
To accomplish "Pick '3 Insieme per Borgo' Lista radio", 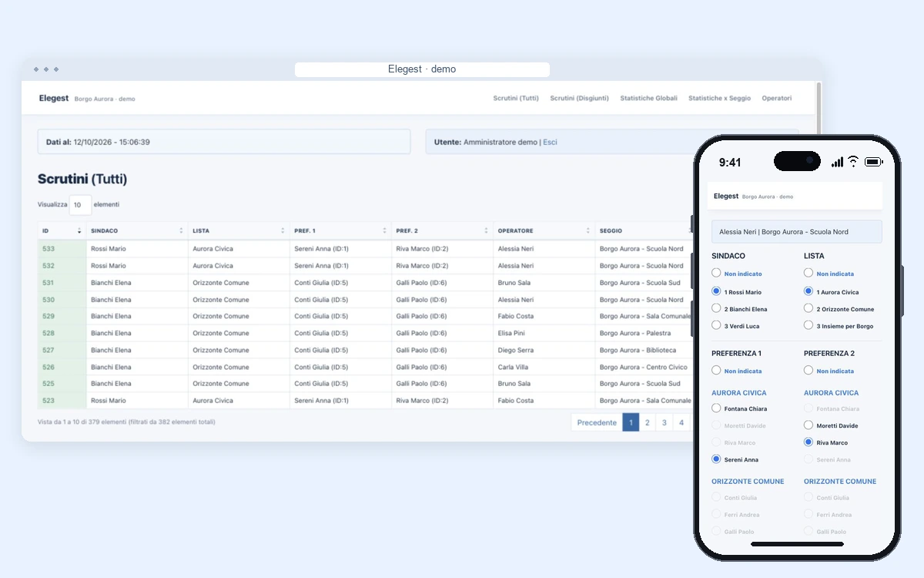I will tap(808, 325).
